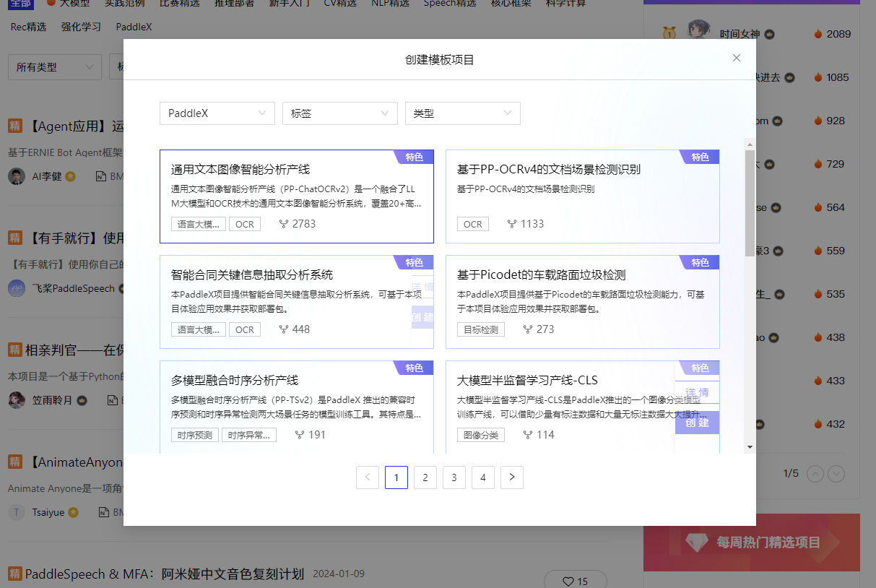The width and height of the screenshot is (876, 588).
Task: Click the fork icon beside count 273
Action: (x=527, y=329)
